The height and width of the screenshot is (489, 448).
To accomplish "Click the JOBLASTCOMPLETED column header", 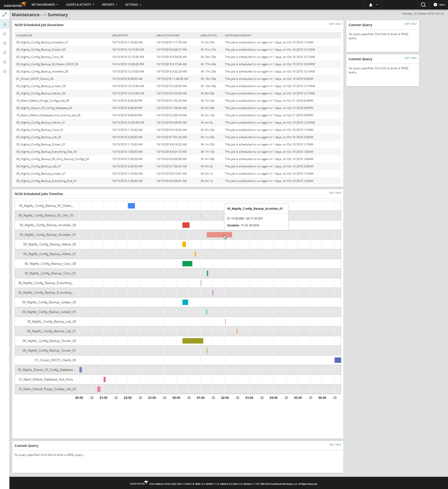I will 168,35.
